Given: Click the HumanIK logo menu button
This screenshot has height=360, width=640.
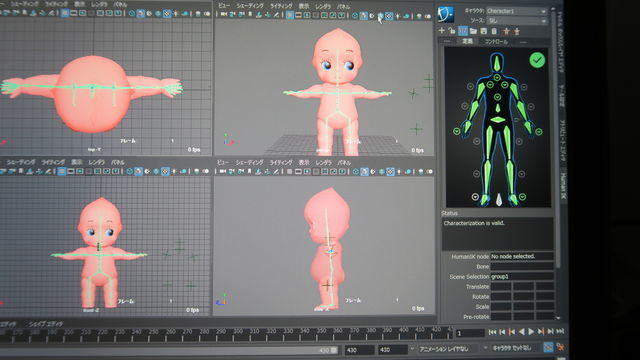Looking at the screenshot, I should click(x=446, y=15).
